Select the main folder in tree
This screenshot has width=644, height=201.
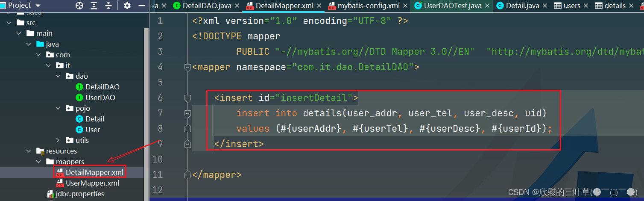tap(44, 33)
